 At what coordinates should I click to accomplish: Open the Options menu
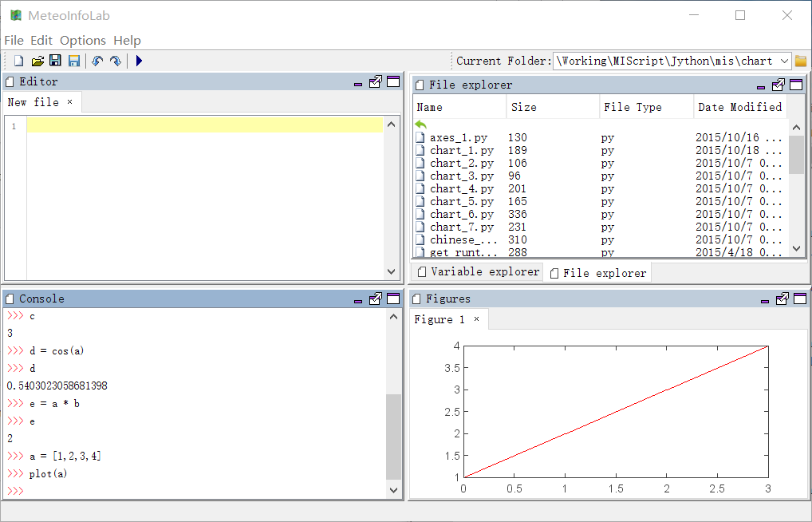coord(83,40)
